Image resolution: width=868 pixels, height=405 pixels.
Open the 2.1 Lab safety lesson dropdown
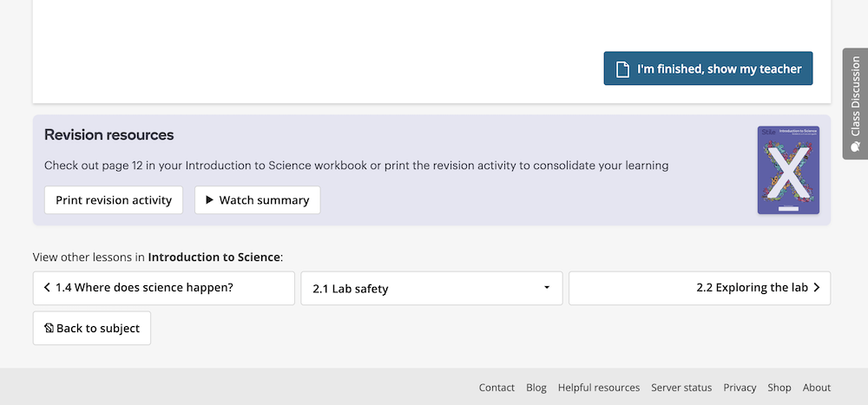click(431, 288)
